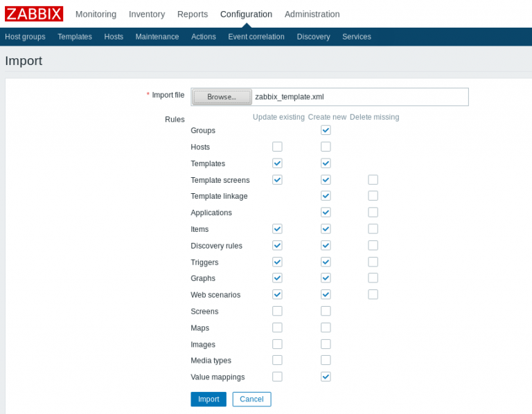Viewport: 532px width, 414px height.
Task: Check Media types Create new checkbox
Action: pyautogui.click(x=326, y=360)
